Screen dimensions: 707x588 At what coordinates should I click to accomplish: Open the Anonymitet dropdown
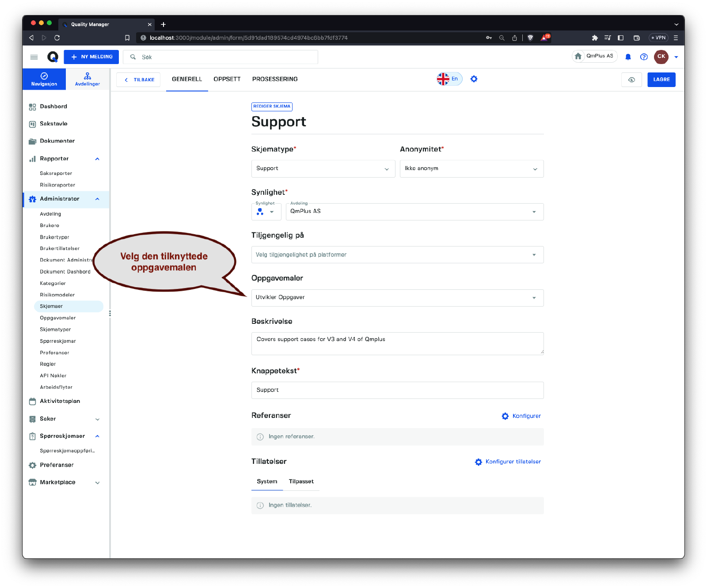click(471, 169)
